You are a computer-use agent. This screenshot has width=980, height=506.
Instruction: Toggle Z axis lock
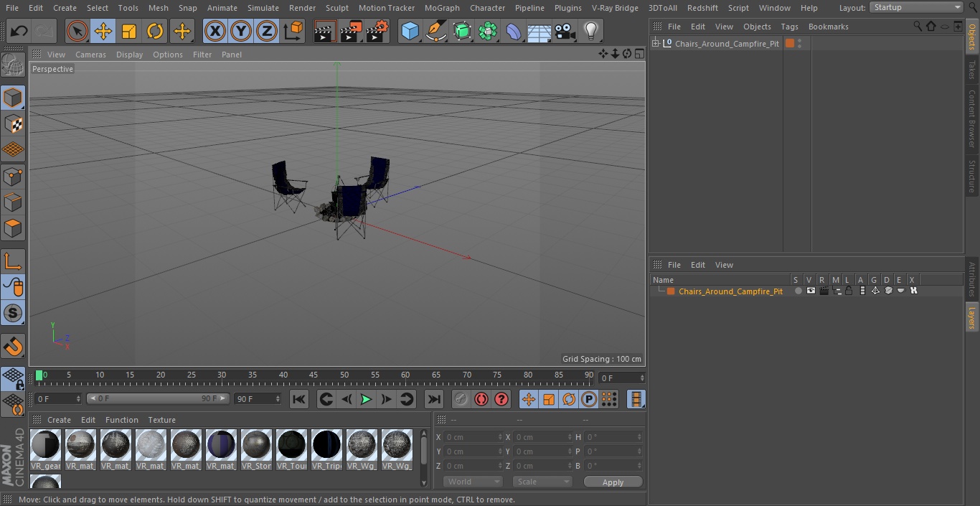(x=267, y=31)
